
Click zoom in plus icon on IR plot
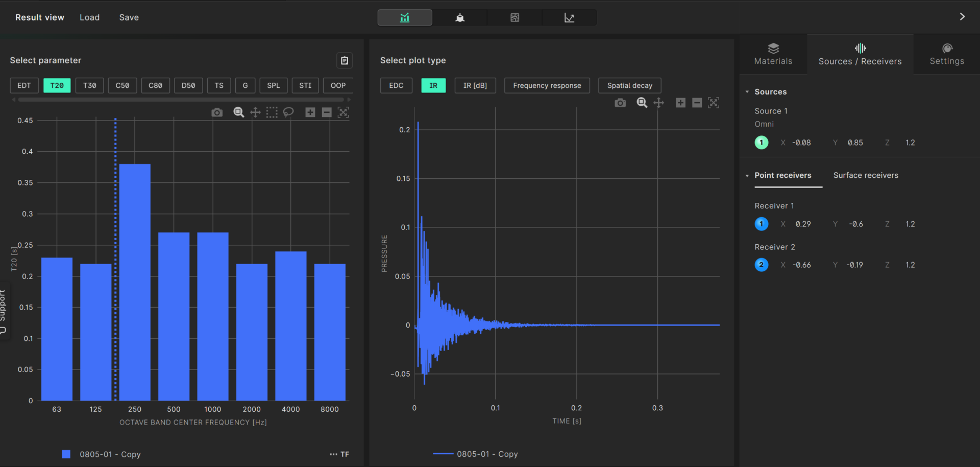(x=680, y=103)
